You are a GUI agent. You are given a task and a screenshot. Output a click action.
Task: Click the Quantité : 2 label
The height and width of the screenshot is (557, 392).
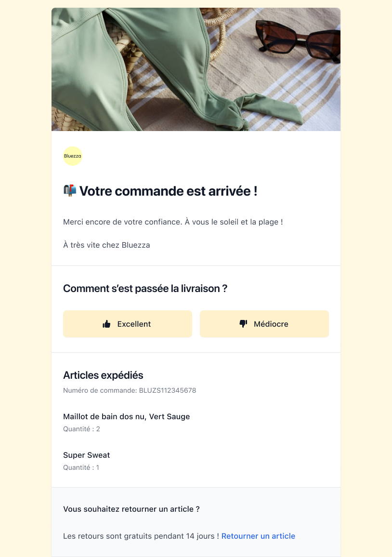click(x=81, y=429)
